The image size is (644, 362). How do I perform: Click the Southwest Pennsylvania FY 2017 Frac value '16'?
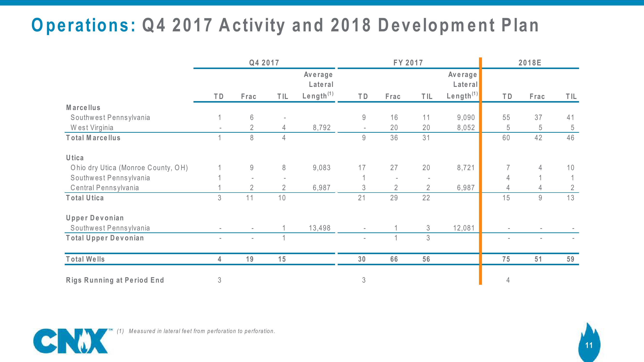(x=394, y=118)
